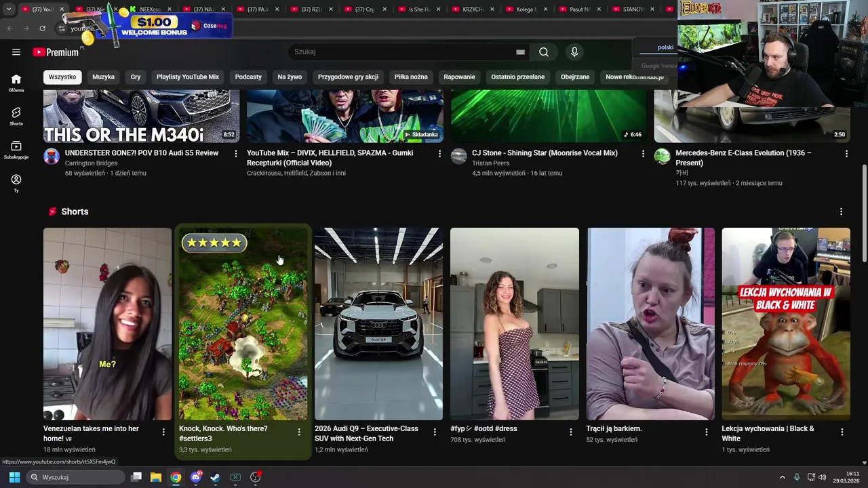
Task: Open Subskrypcje in the left sidebar
Action: [x=16, y=150]
